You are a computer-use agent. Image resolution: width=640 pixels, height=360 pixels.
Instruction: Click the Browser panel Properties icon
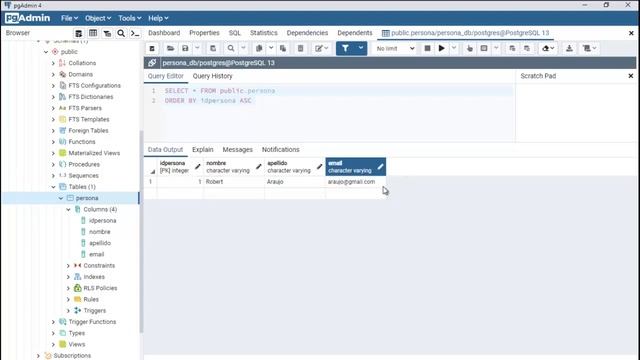tap(79, 33)
